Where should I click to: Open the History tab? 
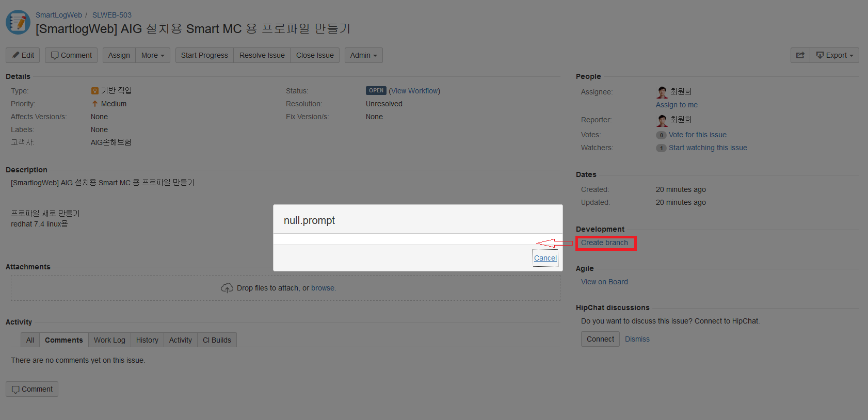tap(147, 340)
